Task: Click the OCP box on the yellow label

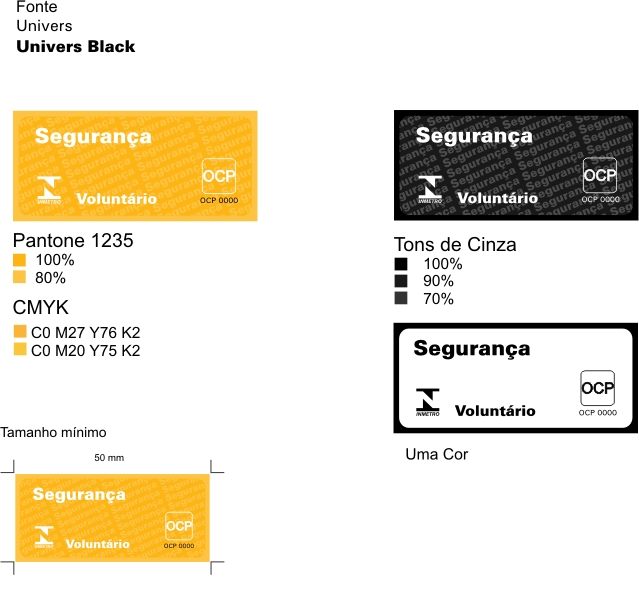Action: click(219, 176)
